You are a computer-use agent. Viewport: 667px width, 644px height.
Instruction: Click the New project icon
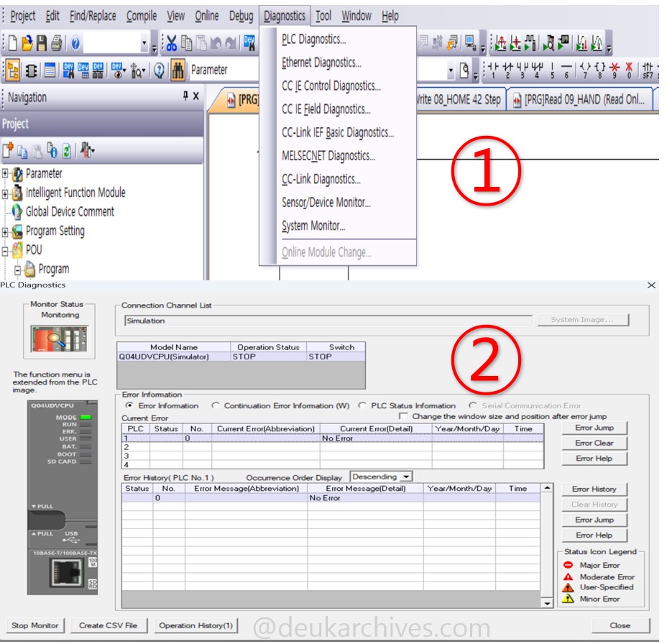click(x=13, y=43)
